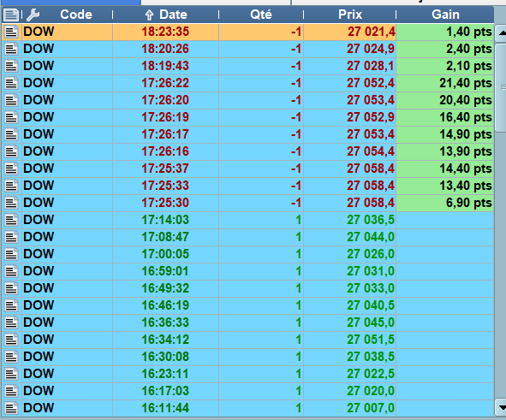
Task: Select time cell 16:59:01
Action: click(x=165, y=271)
